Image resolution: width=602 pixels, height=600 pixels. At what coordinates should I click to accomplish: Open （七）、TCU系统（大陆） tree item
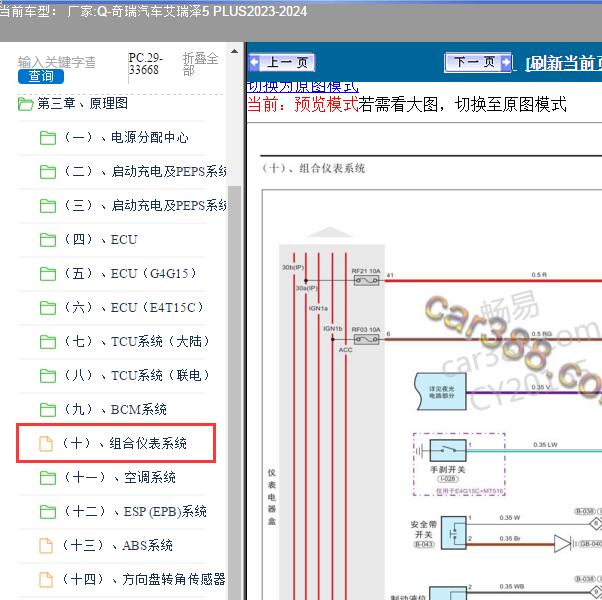click(x=136, y=341)
